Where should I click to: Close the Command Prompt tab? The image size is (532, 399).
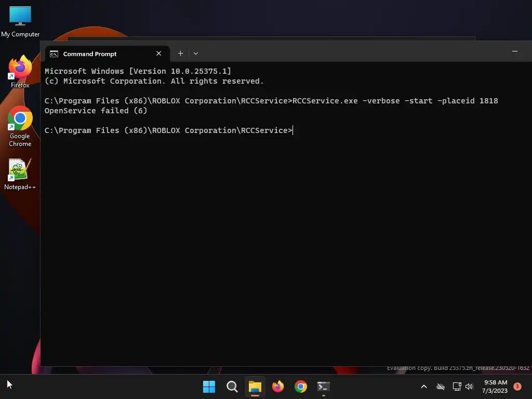[x=158, y=54]
